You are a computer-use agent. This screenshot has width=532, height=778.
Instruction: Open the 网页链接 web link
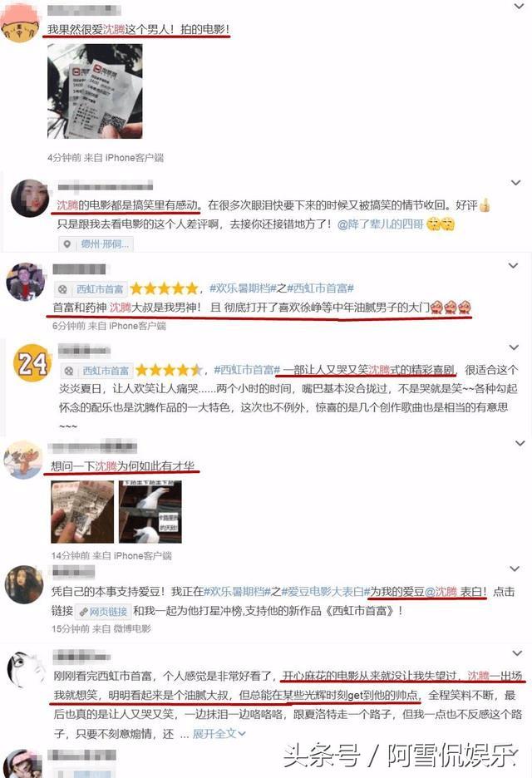pyautogui.click(x=103, y=611)
